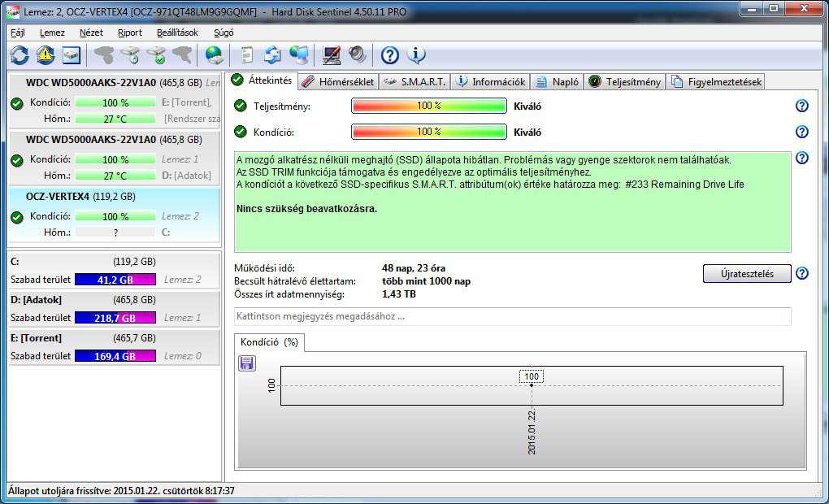Click the green check icon of the OCZ-VERTEX4 disk

coord(17,217)
